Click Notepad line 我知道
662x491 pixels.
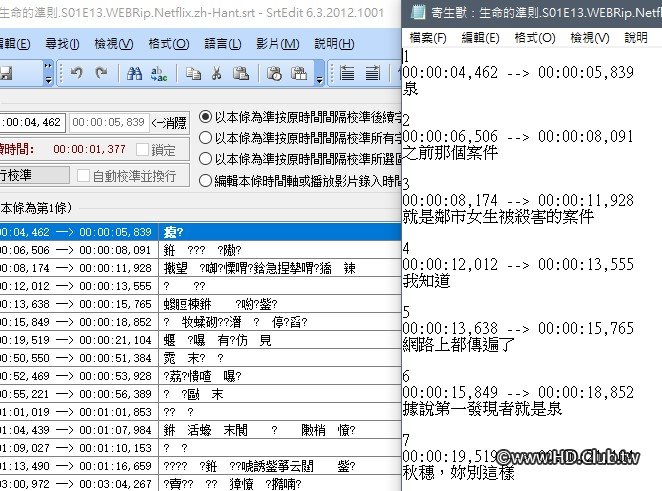(x=427, y=280)
